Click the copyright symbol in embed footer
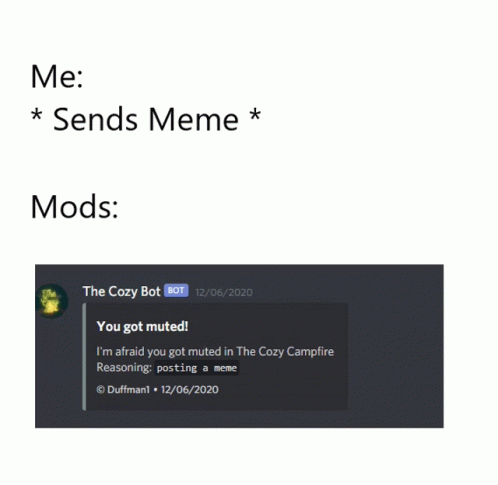The image size is (498, 485). coord(100,390)
